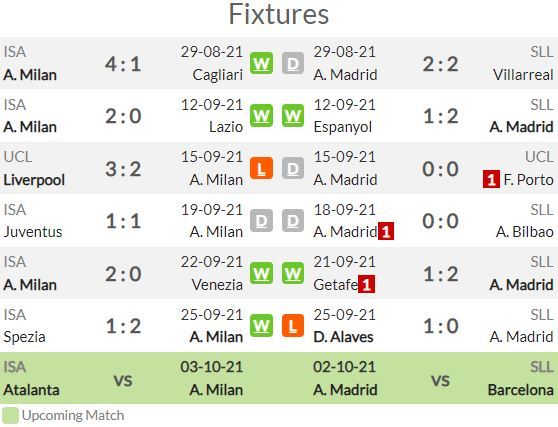The width and height of the screenshot is (558, 427).
Task: Select the Atalanta team name in upcoming match
Action: (x=31, y=390)
